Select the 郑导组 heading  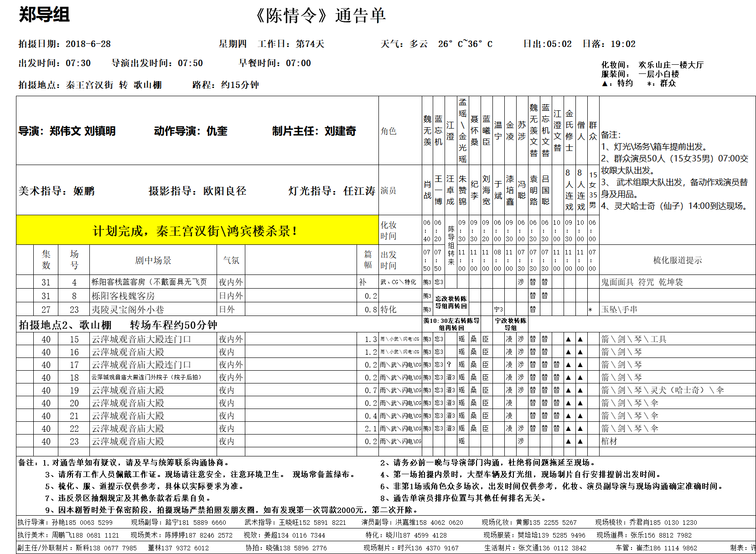[44, 15]
